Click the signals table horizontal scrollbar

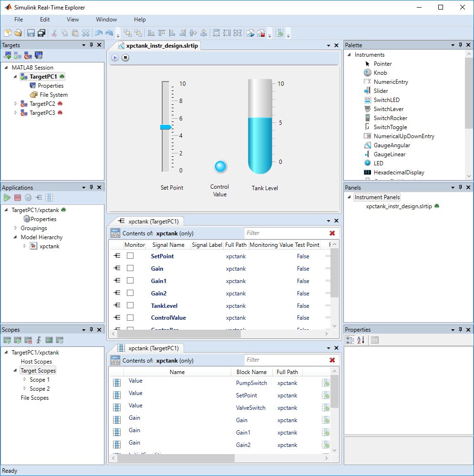point(179,334)
